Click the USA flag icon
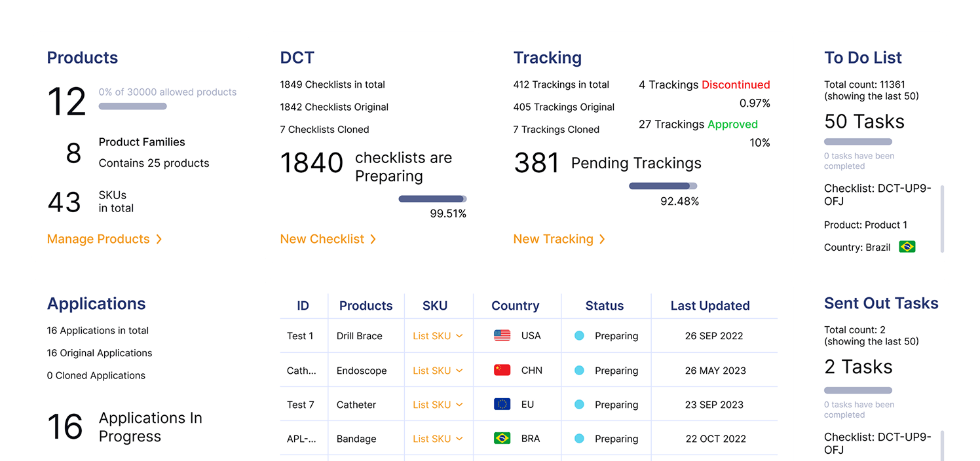Image resolution: width=980 pixels, height=461 pixels. click(502, 336)
